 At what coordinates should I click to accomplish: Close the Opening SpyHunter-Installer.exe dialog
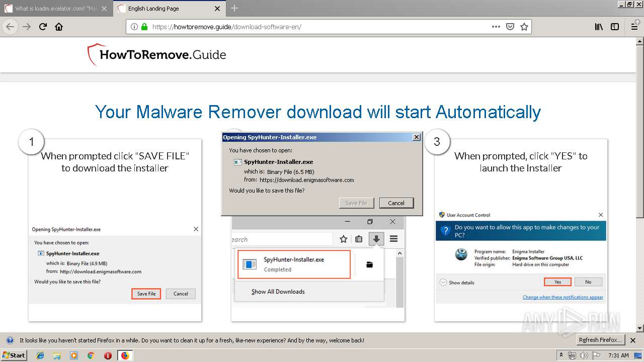click(x=416, y=137)
